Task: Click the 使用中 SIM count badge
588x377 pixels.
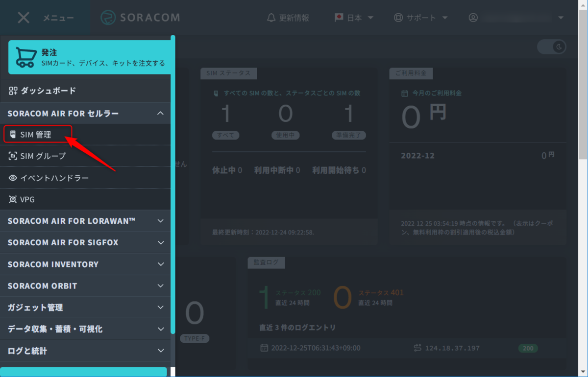Action: pyautogui.click(x=285, y=135)
